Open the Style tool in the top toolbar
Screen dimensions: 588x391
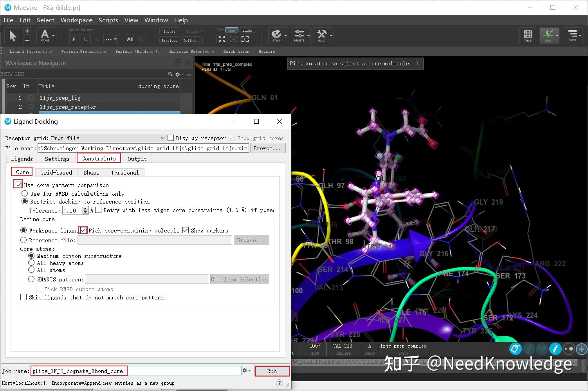tap(278, 36)
